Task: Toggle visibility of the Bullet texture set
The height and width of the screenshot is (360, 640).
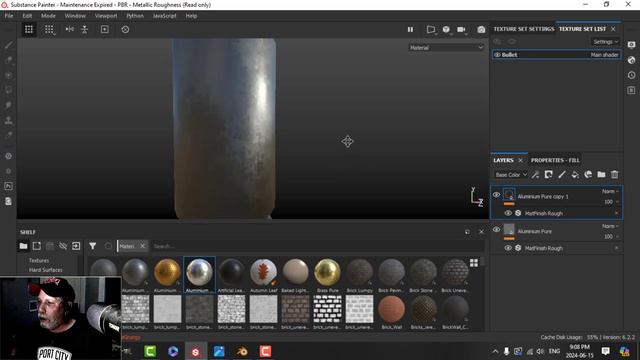Action: 497,55
